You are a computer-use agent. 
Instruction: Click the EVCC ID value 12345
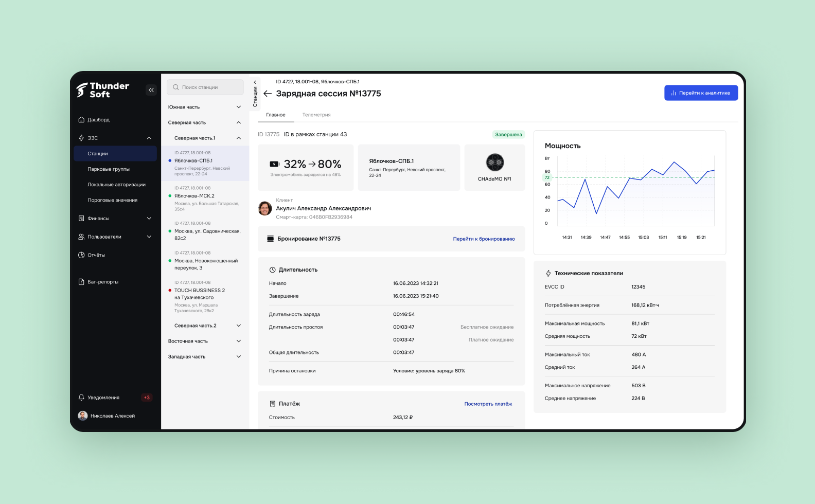(x=639, y=287)
